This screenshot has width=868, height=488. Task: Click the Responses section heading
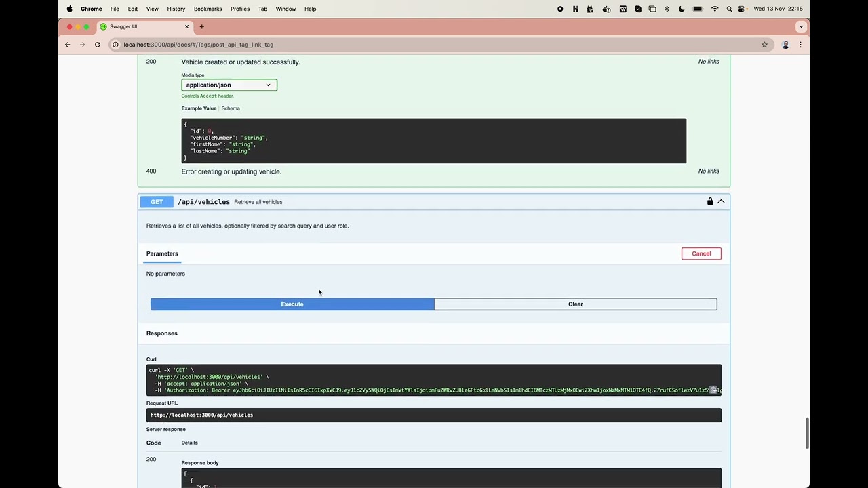(x=162, y=333)
